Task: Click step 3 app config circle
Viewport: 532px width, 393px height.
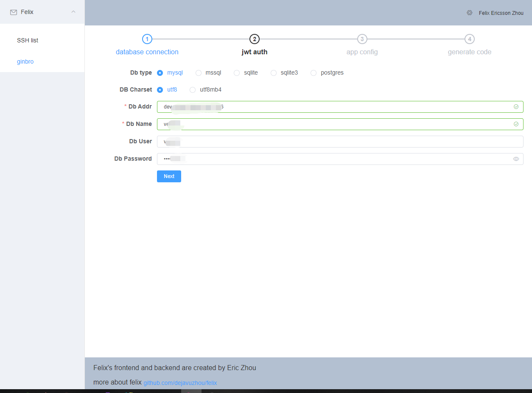Action: point(362,39)
